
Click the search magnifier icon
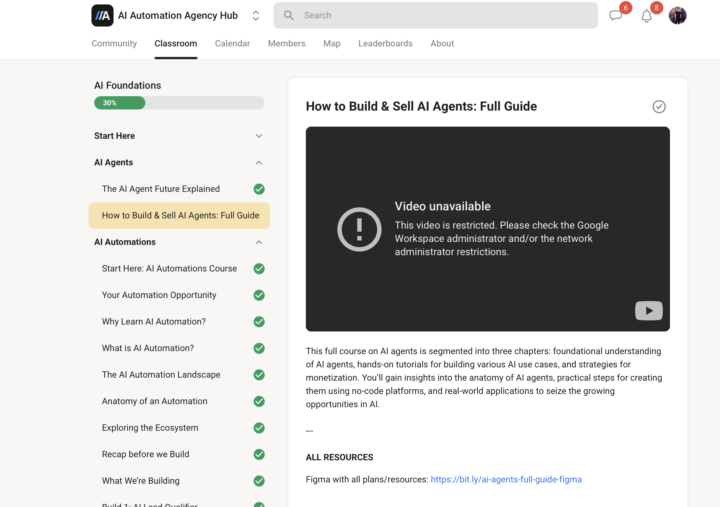pos(288,15)
